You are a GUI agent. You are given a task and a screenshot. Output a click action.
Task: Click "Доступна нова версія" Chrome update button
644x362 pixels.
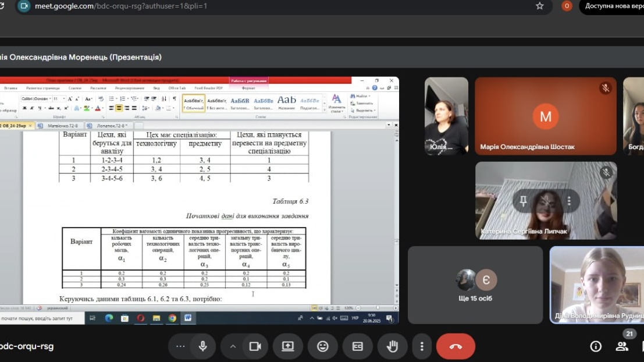point(614,6)
